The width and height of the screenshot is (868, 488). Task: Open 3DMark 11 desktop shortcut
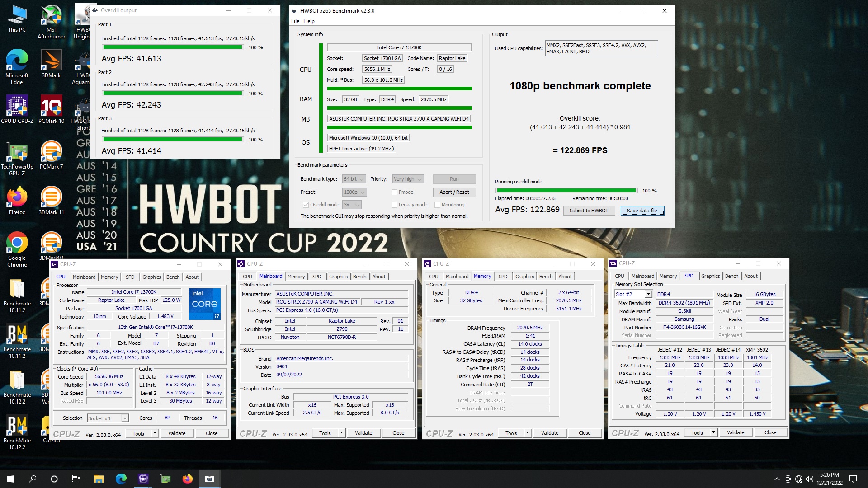click(51, 201)
